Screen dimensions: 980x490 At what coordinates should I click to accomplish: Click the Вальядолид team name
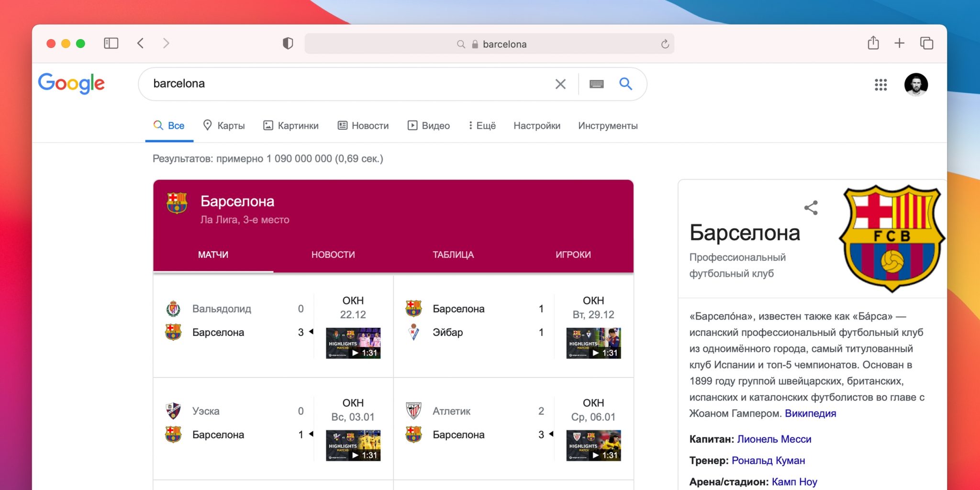click(x=222, y=309)
